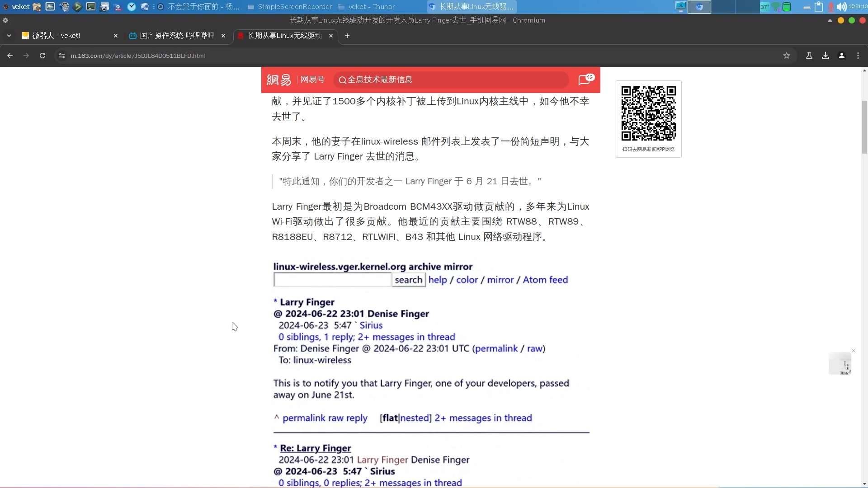This screenshot has height=488, width=868.
Task: Open the floating thumbnail at right edge
Action: (840, 363)
